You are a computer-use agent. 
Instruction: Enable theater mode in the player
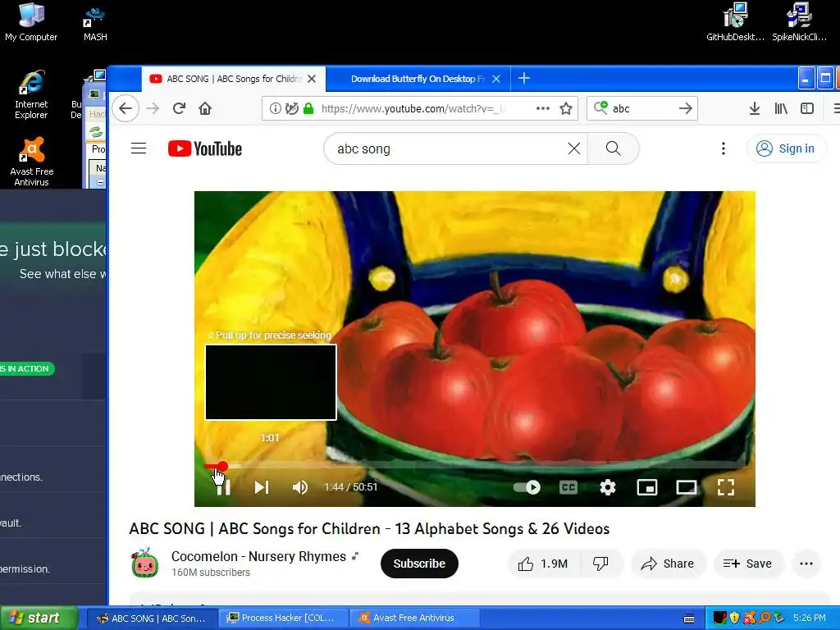tap(687, 487)
